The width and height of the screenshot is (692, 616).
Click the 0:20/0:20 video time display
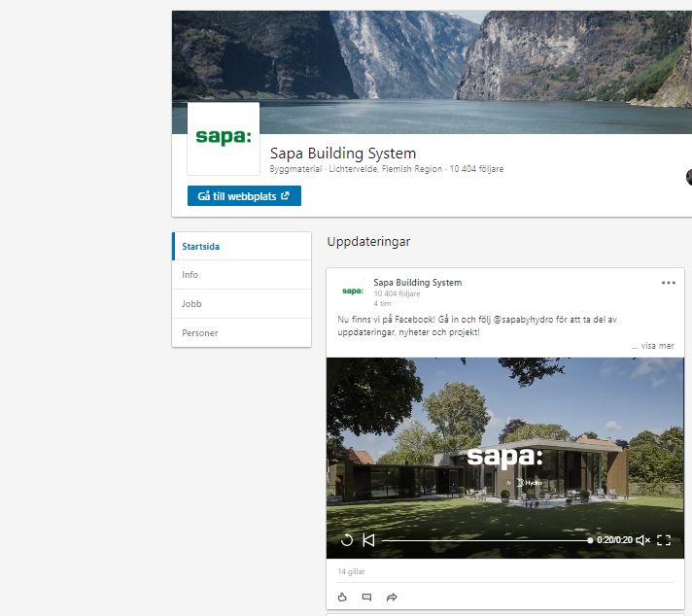(x=614, y=540)
